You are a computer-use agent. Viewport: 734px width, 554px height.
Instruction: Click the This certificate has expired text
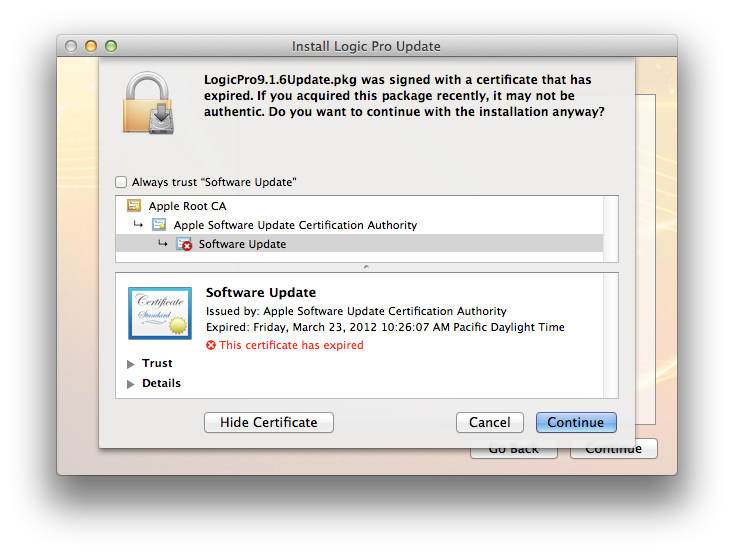point(291,345)
